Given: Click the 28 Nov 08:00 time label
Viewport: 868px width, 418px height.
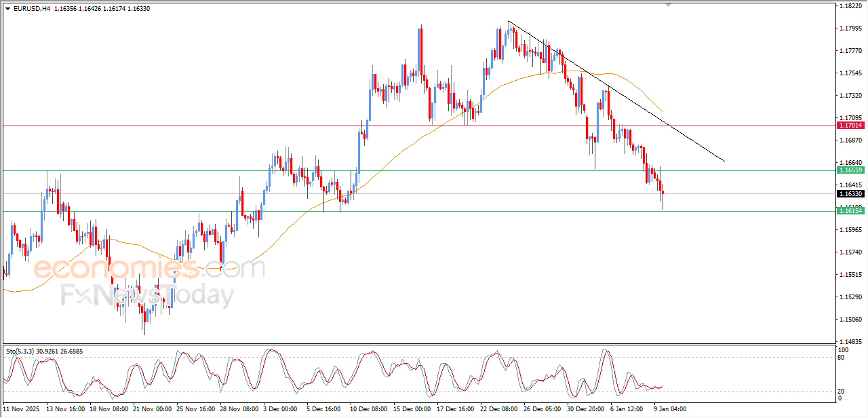Looking at the screenshot, I should (x=239, y=409).
